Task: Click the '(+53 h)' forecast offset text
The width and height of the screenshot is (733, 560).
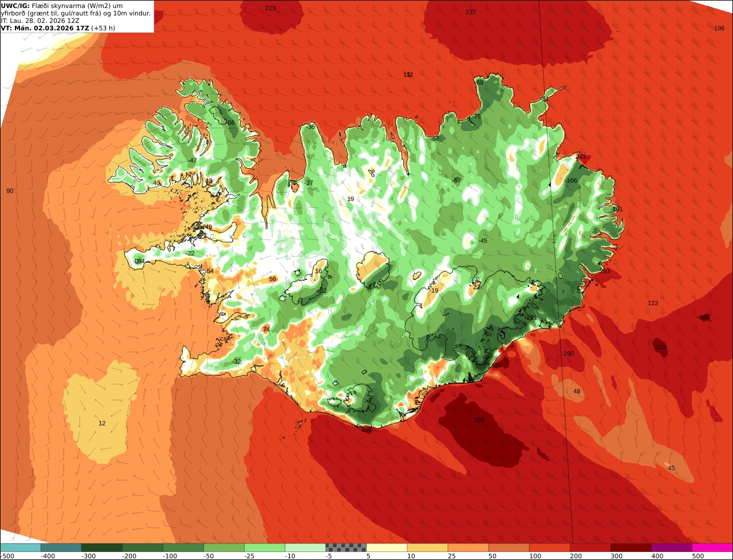Action: 103,28
